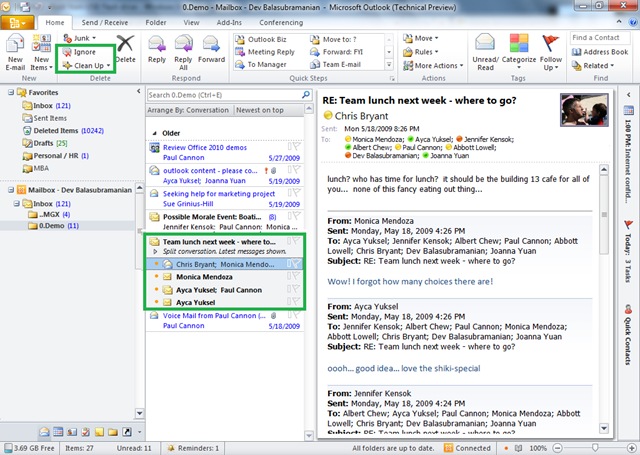
Task: Flag the Review Office 2010 demos message
Action: coord(297,146)
